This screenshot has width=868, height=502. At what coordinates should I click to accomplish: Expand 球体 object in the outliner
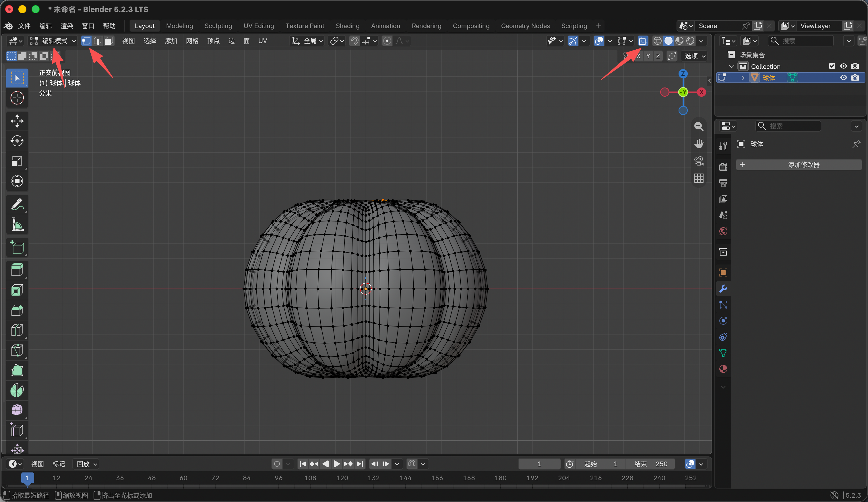pos(743,78)
